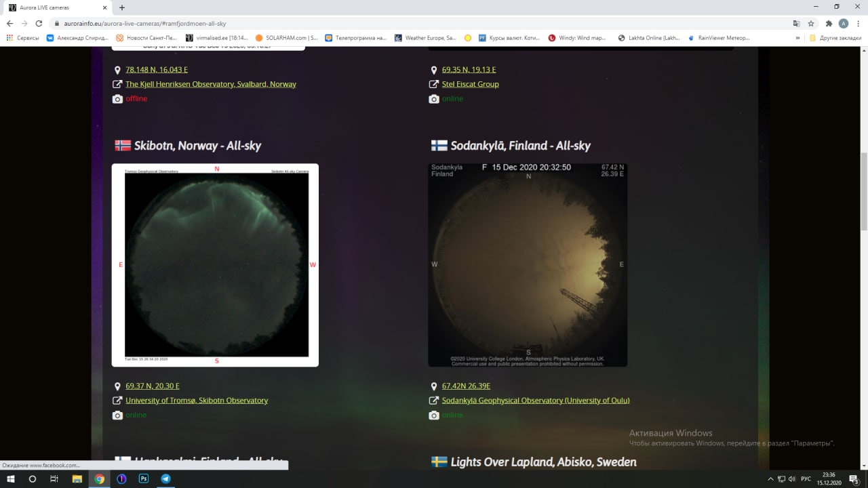Open the Google Translate page icon
This screenshot has width=868, height=488.
point(796,23)
